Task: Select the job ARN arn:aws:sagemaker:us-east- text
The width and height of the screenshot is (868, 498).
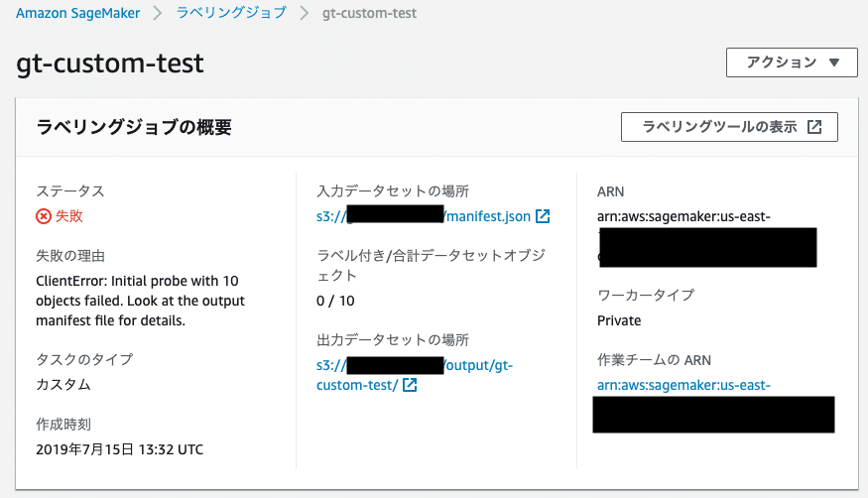Action: tap(683, 216)
